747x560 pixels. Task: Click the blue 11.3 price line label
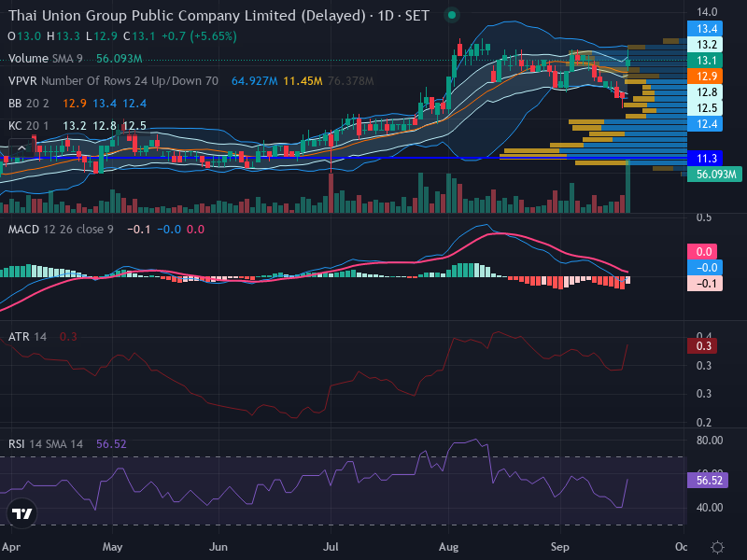coord(705,158)
